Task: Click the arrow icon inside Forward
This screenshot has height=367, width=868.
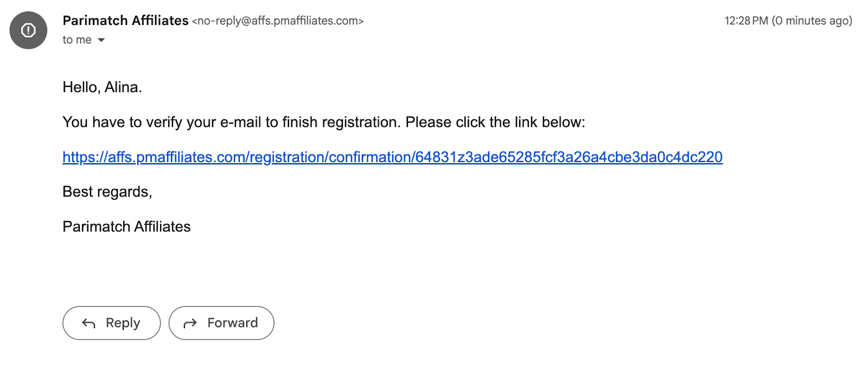Action: [190, 324]
